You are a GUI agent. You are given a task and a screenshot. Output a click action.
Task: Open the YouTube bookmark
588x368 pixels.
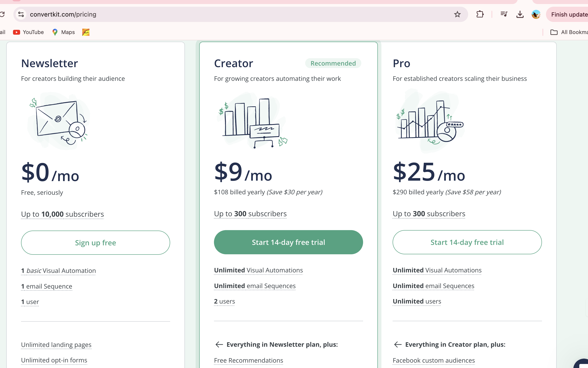(28, 32)
